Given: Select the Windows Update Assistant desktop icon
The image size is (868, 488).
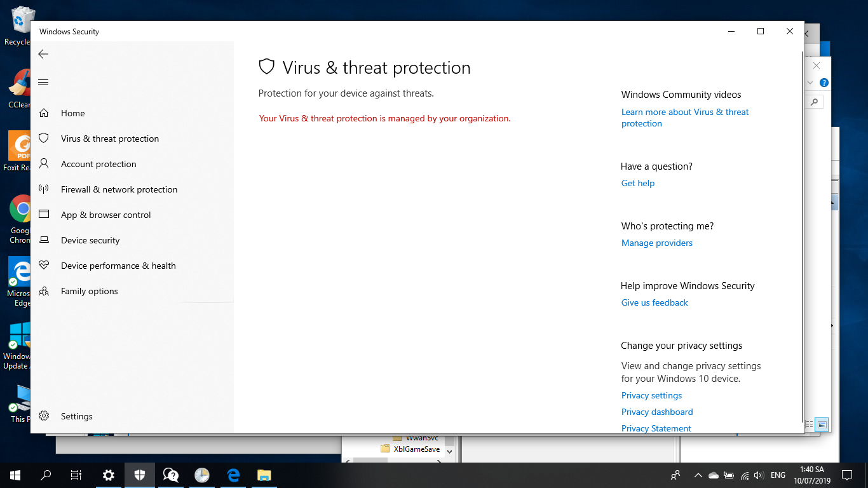Looking at the screenshot, I should tap(17, 345).
